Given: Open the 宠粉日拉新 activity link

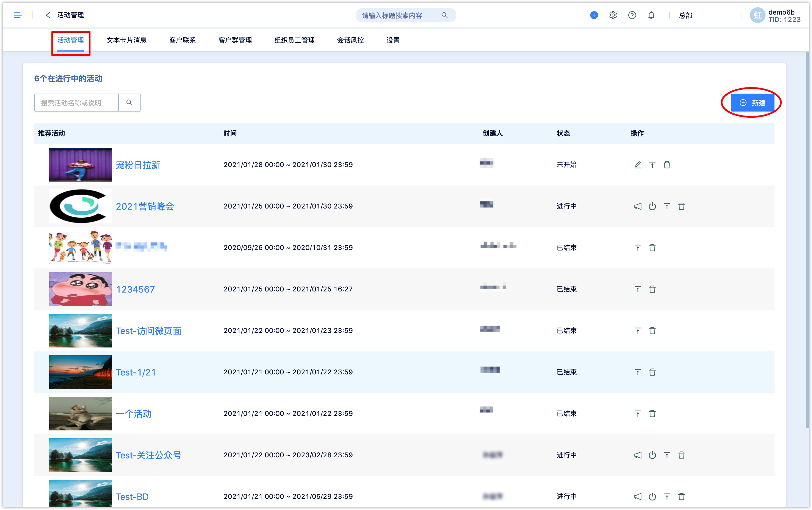Looking at the screenshot, I should tap(138, 165).
